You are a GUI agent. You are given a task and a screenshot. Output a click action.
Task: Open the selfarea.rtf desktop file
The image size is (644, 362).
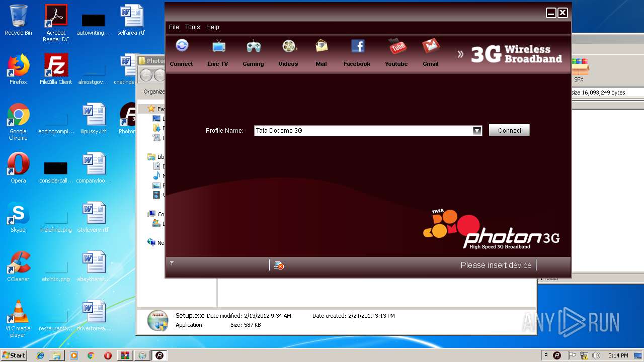click(131, 20)
